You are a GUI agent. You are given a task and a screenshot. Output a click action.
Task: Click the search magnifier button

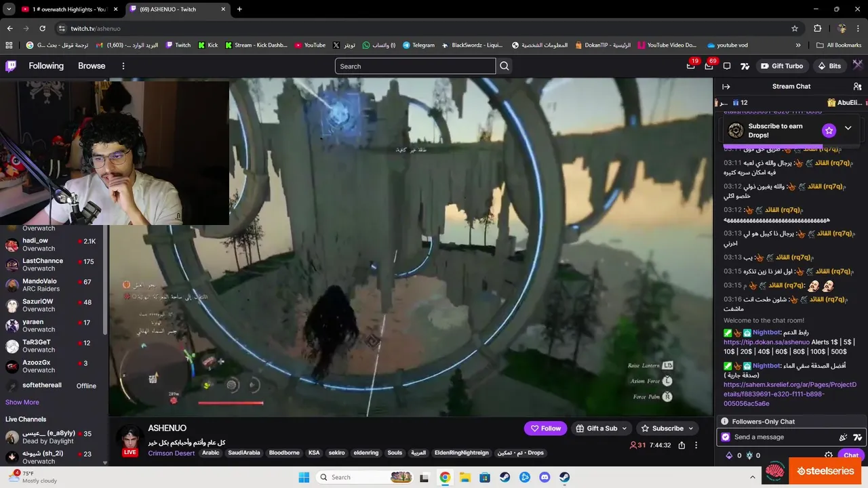[505, 66]
